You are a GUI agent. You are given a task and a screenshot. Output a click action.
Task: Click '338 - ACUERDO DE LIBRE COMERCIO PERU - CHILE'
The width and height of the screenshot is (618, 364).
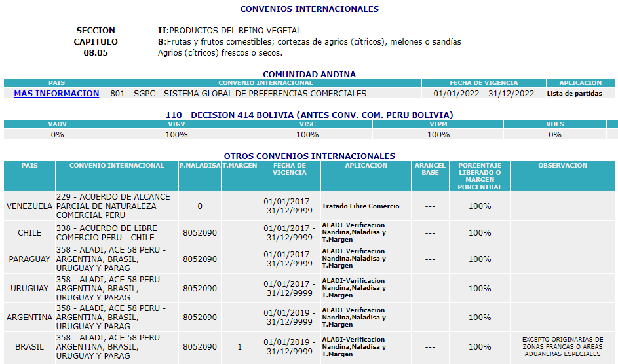pyautogui.click(x=117, y=232)
